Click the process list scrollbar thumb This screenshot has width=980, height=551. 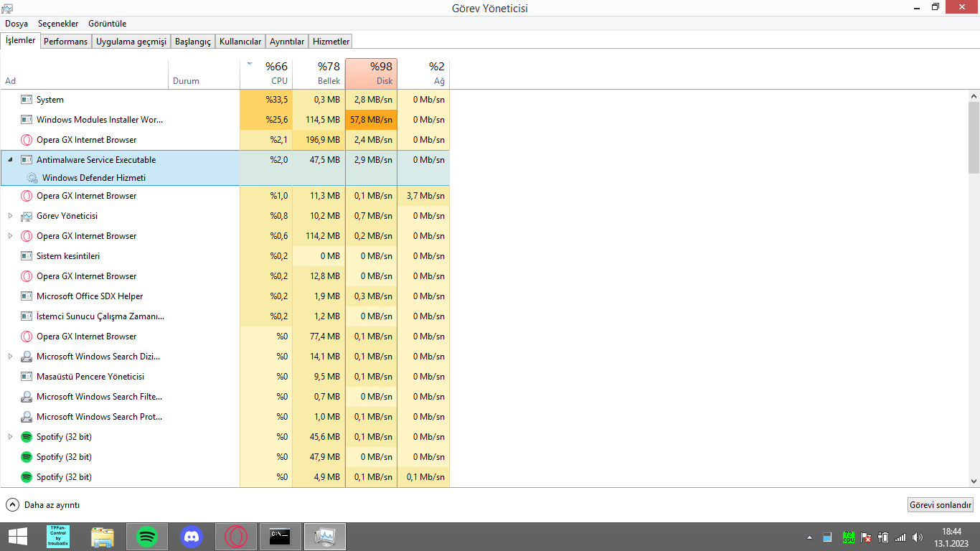974,138
